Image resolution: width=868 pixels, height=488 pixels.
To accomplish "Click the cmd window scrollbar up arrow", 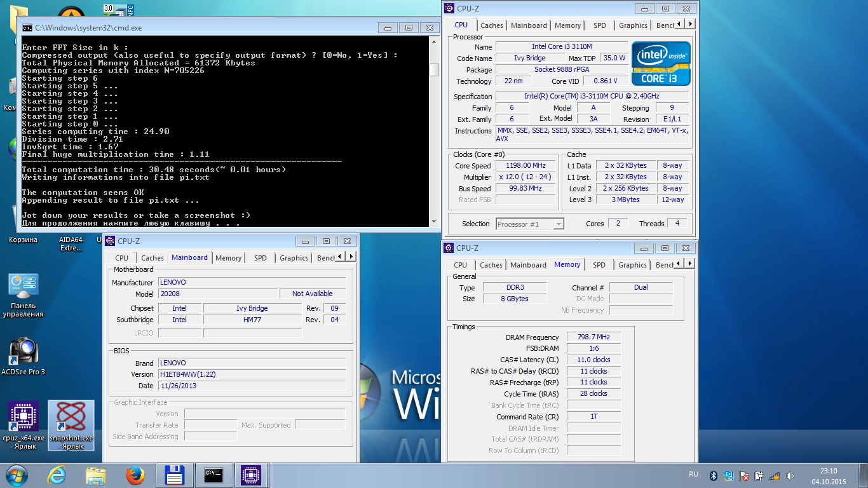I will pos(434,42).
